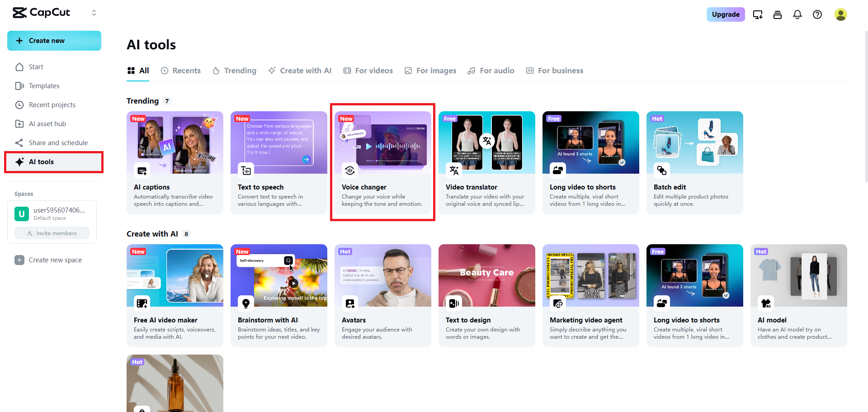868x412 pixels.
Task: Click the Create new button
Action: [54, 41]
